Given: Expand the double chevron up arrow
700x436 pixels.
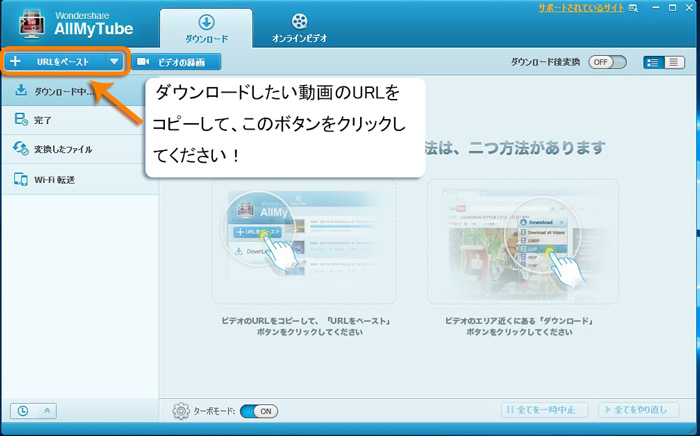Looking at the screenshot, I should [x=47, y=411].
